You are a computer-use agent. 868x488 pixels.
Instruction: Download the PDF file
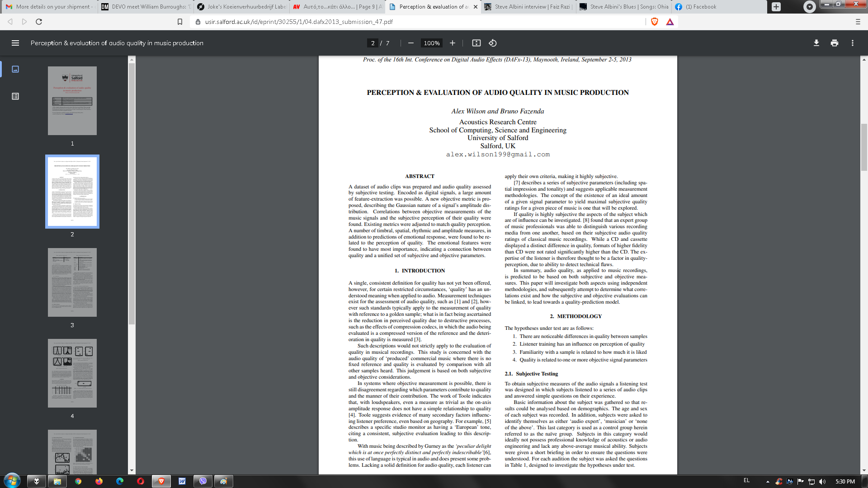pos(816,43)
